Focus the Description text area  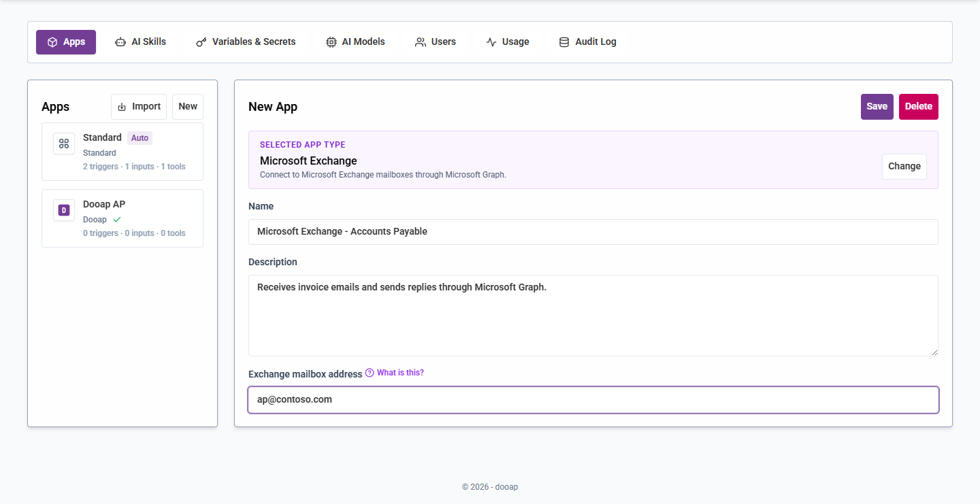[x=593, y=316]
